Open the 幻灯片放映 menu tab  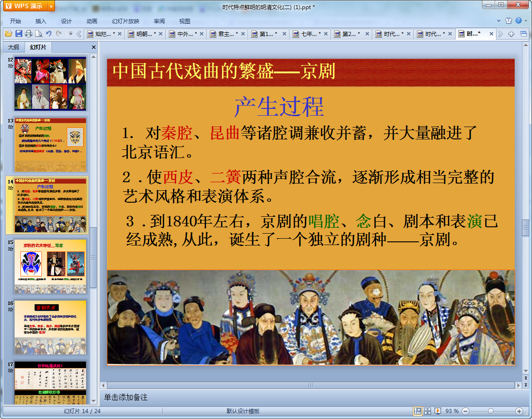[x=126, y=21]
